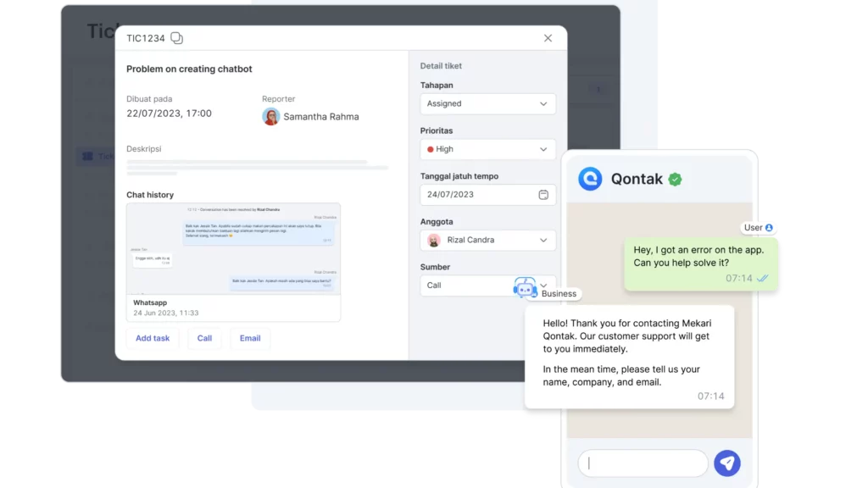
Task: Click the 24/07/2023 due date field
Action: point(487,195)
